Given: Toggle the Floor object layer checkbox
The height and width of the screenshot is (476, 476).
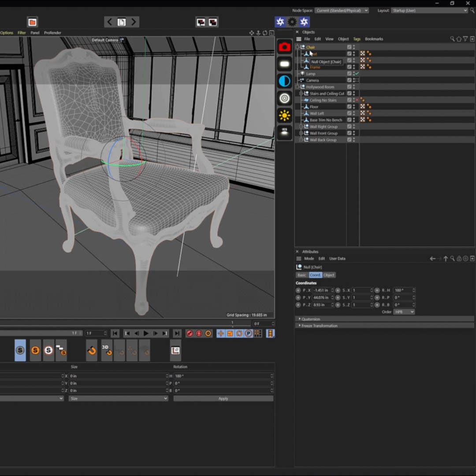Looking at the screenshot, I should click(x=349, y=107).
